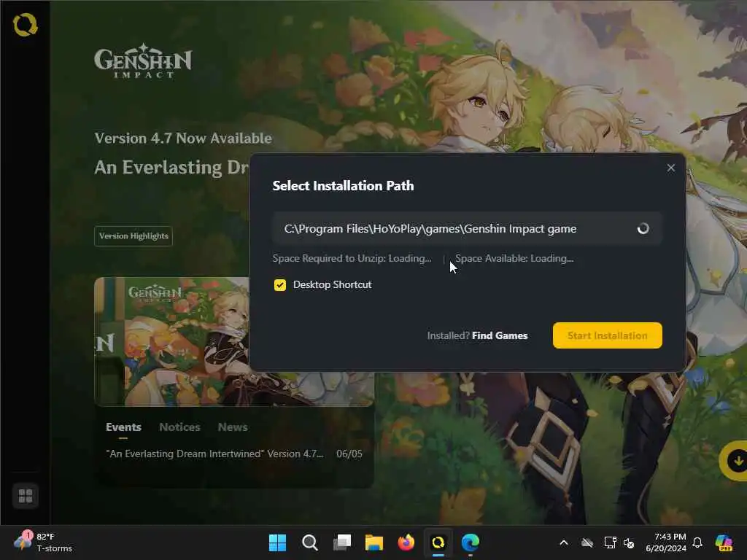Click the Start Installation button

(x=608, y=335)
